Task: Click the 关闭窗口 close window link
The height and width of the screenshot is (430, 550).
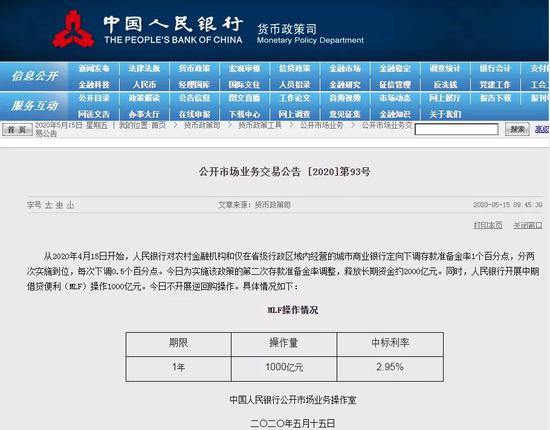Action: 528,225
